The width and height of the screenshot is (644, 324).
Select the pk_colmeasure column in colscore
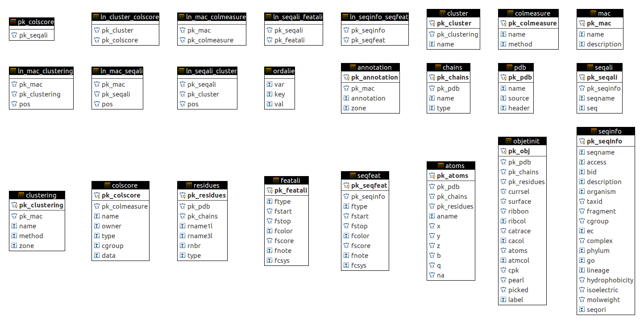[120, 206]
